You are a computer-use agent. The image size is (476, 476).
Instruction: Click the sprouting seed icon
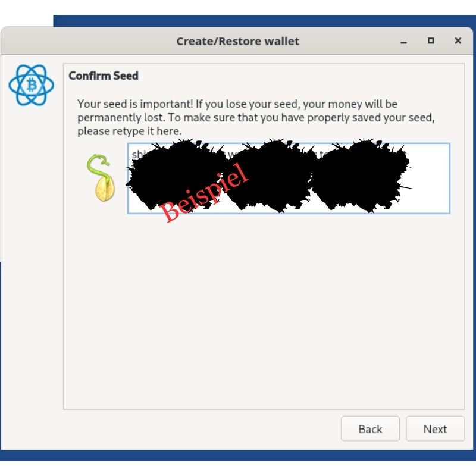pyautogui.click(x=102, y=177)
